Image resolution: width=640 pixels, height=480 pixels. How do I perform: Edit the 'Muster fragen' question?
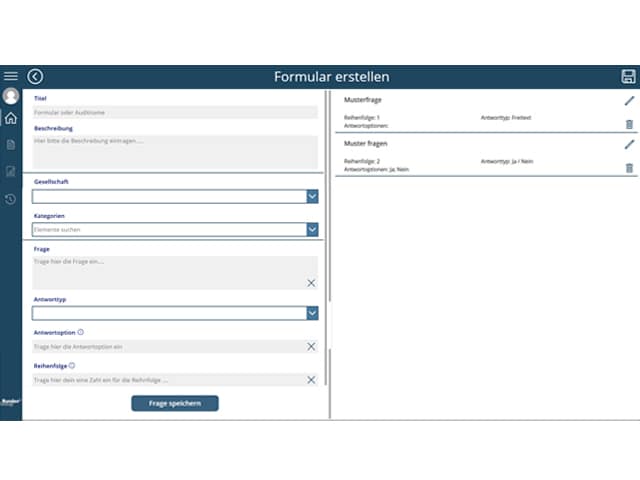point(629,144)
